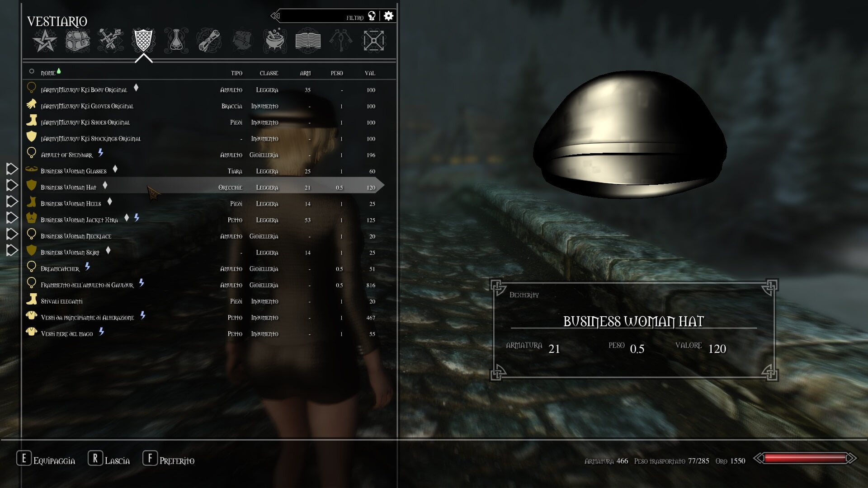Click Business Woman Jacket equipped arrow marker
Image resolution: width=868 pixels, height=488 pixels.
pyautogui.click(x=12, y=218)
